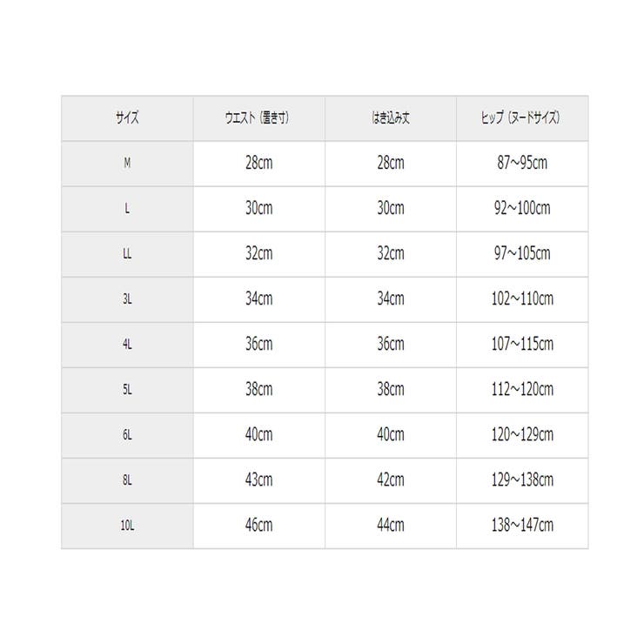The height and width of the screenshot is (644, 644).
Task: Click the 43cm waist cell
Action: (x=258, y=480)
